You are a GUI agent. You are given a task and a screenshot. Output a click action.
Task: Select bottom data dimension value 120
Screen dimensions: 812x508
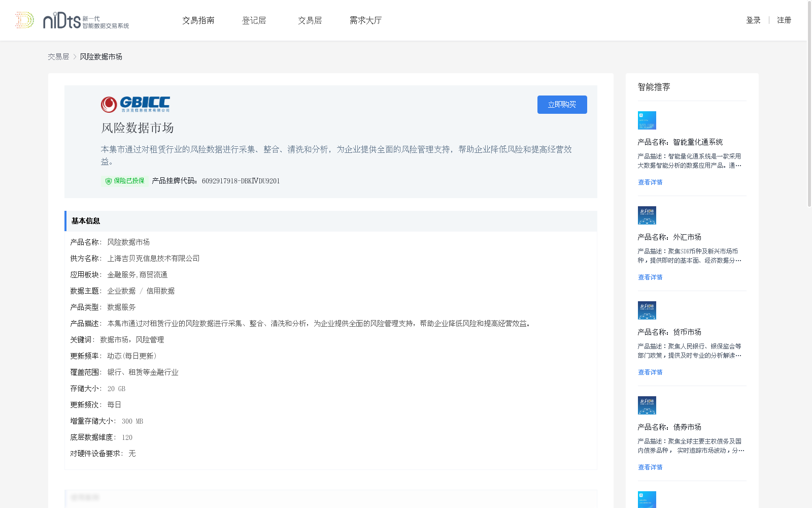coord(127,437)
